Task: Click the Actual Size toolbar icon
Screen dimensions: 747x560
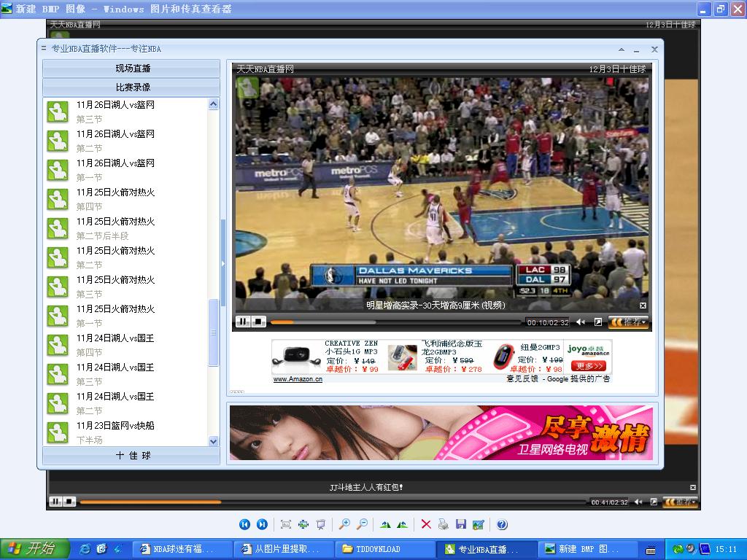Action: click(303, 524)
